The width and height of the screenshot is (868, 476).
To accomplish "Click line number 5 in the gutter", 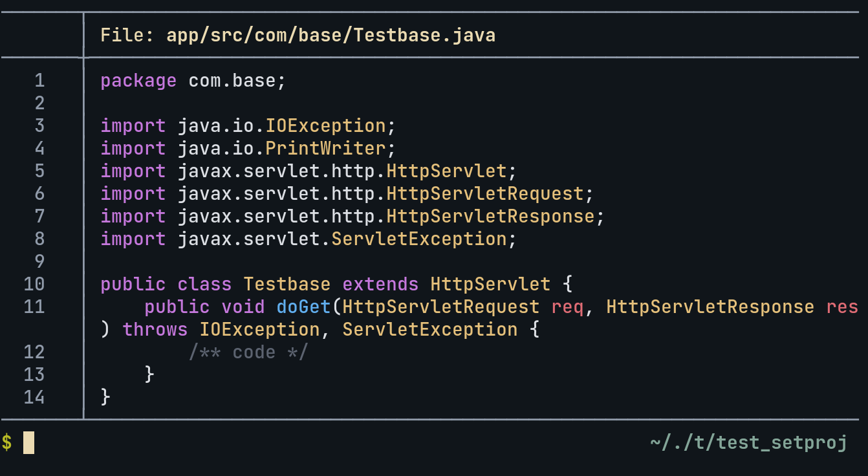I will [x=40, y=171].
